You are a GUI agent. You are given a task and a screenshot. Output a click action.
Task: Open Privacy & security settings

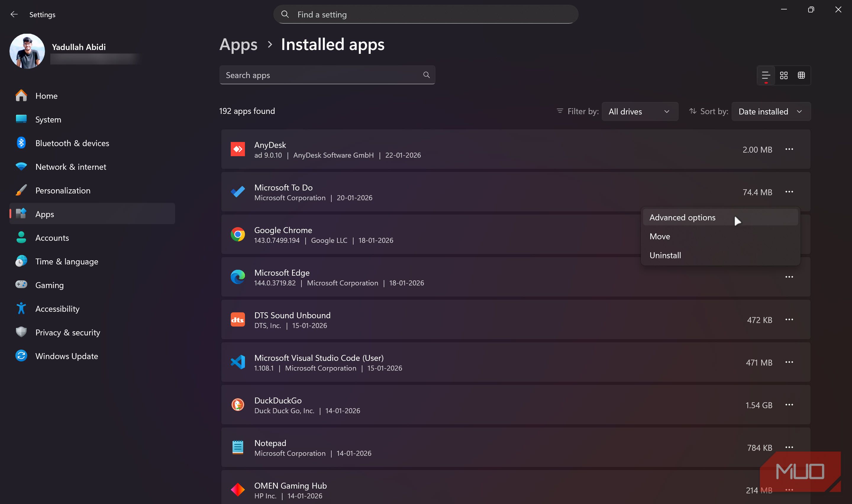click(92, 332)
